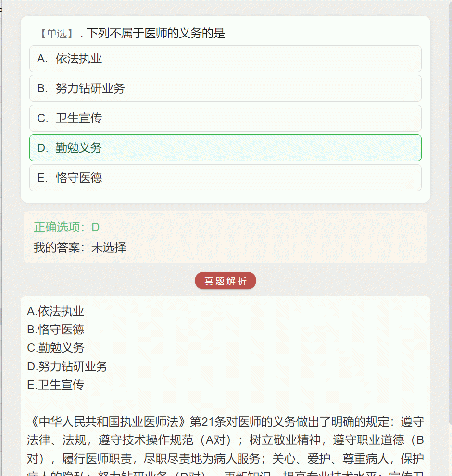452x476 pixels.
Task: Click the 【单选】 question type label
Action: click(x=57, y=34)
